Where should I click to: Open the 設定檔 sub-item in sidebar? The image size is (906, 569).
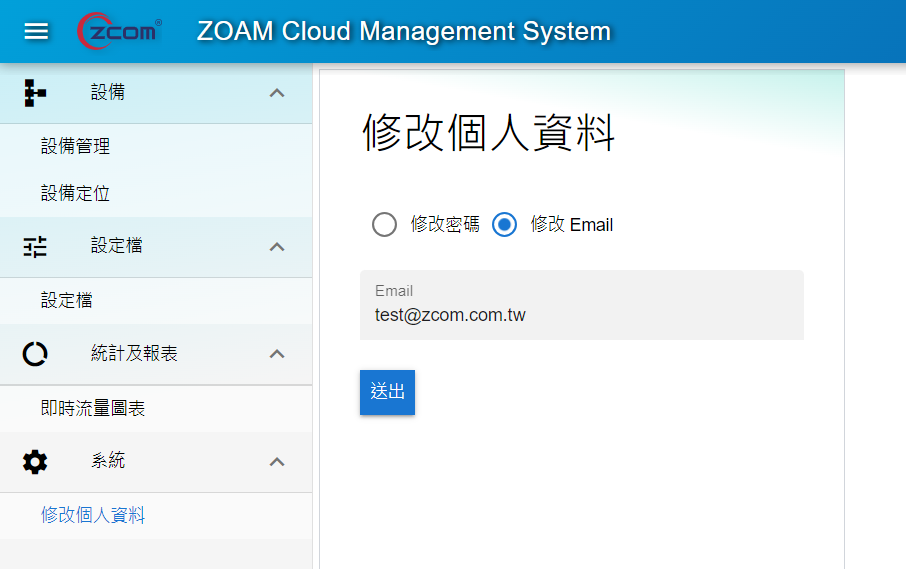click(x=66, y=300)
